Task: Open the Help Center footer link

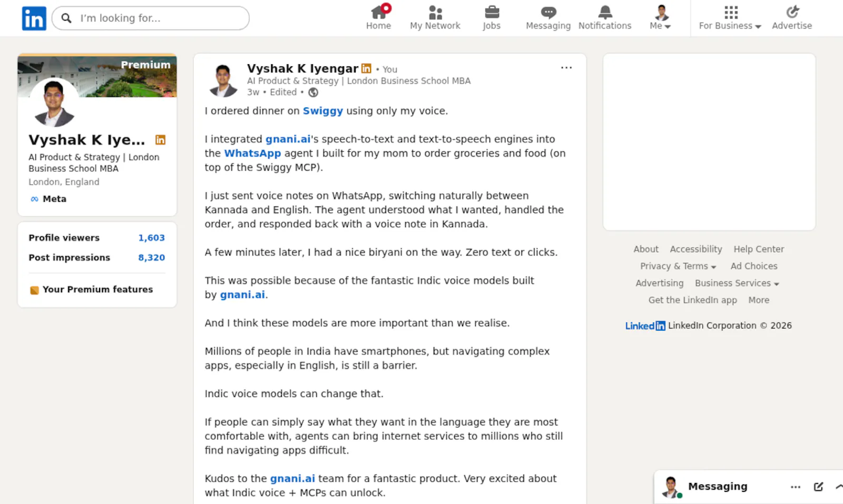Action: pyautogui.click(x=759, y=249)
